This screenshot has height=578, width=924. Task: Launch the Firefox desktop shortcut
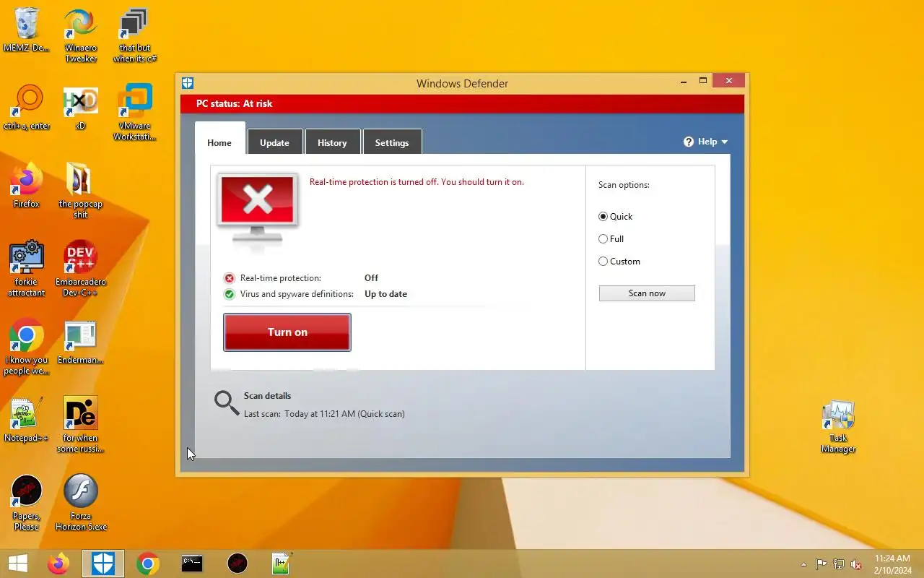pos(27,186)
